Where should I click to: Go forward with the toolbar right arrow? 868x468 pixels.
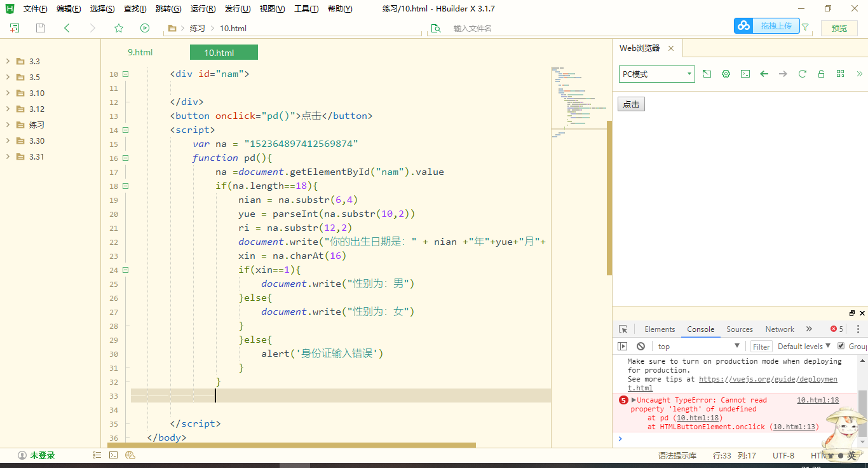[93, 28]
